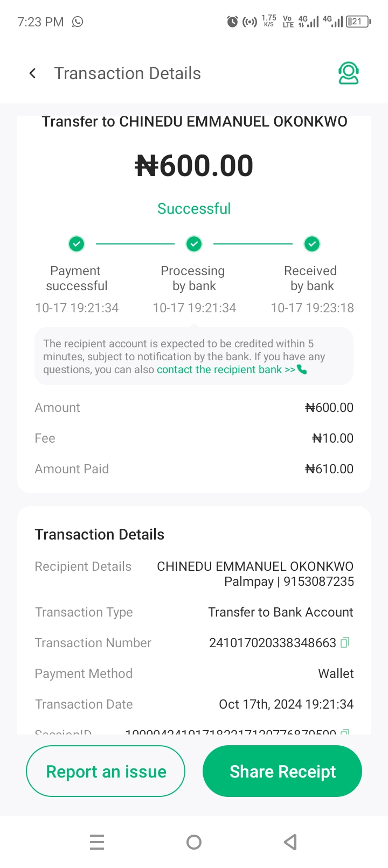Open customer support headset icon

click(349, 73)
